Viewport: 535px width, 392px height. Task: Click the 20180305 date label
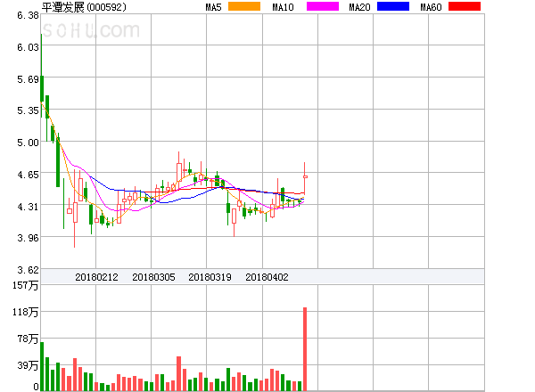pos(153,277)
